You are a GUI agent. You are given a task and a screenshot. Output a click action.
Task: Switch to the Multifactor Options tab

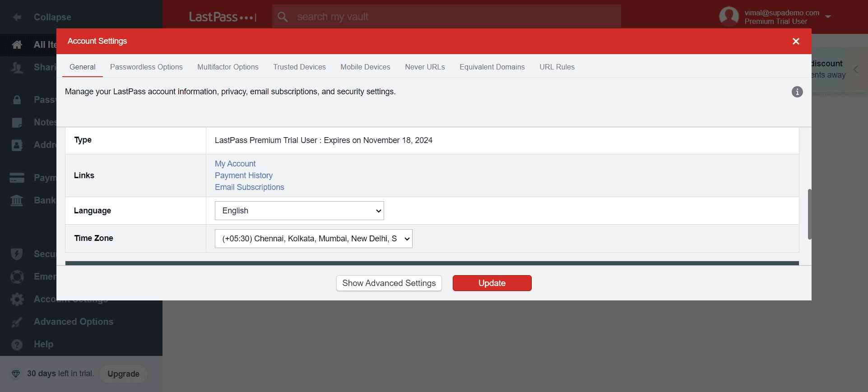228,67
